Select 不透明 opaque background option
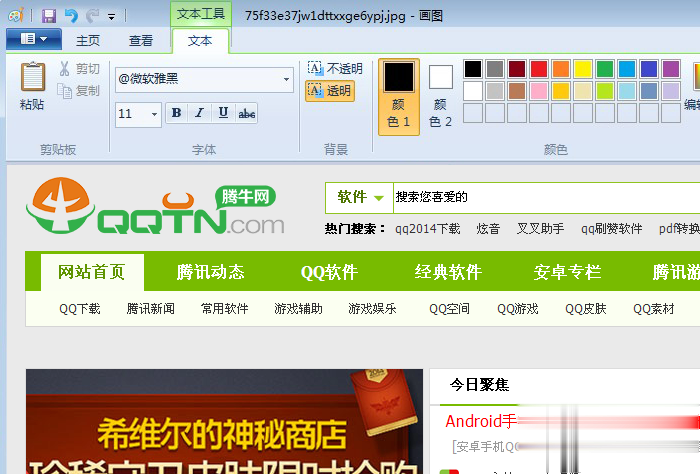Viewport: 700px width, 474px height. coord(335,68)
